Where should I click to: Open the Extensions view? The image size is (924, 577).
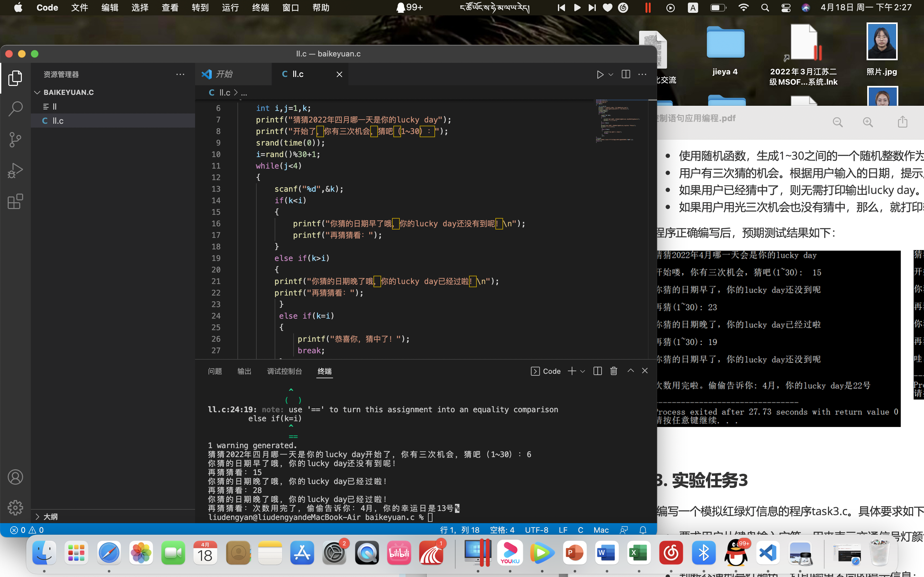tap(15, 202)
